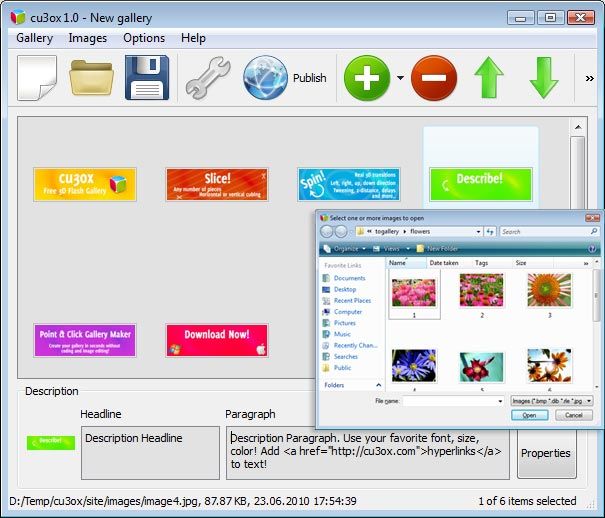Open Music in Favorite Links

tap(337, 334)
